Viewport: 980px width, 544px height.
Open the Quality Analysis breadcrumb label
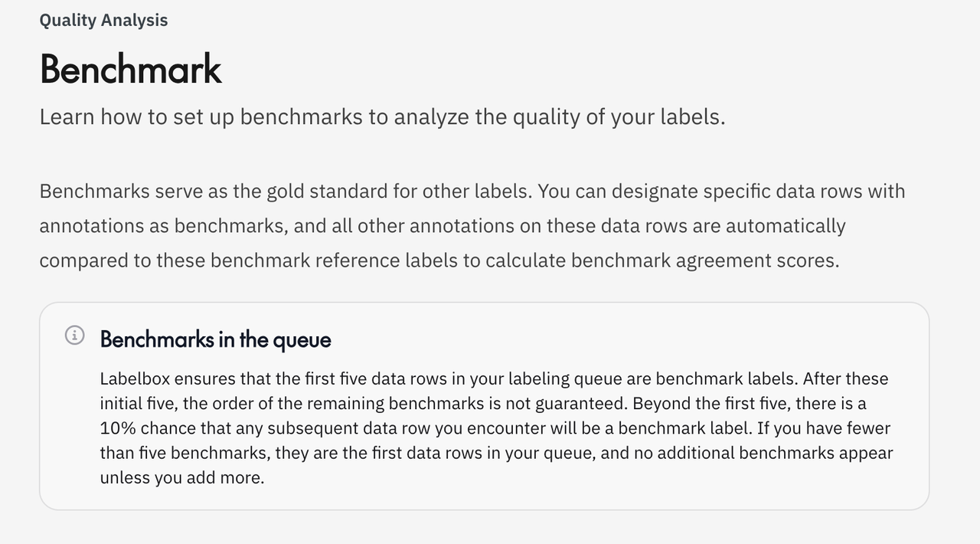coord(103,21)
